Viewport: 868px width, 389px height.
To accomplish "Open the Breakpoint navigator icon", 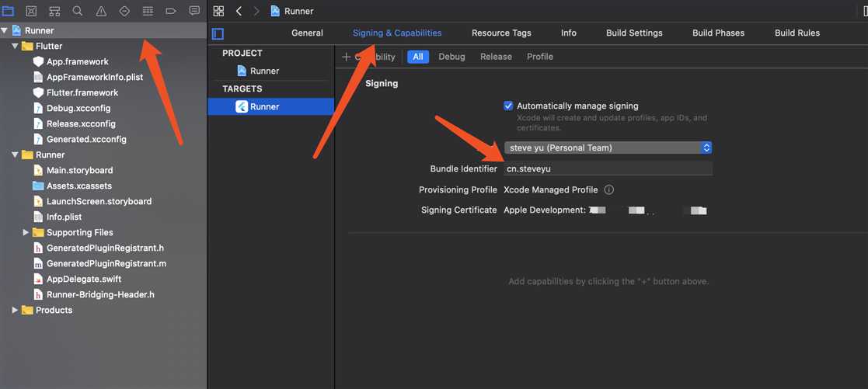I will tap(171, 11).
